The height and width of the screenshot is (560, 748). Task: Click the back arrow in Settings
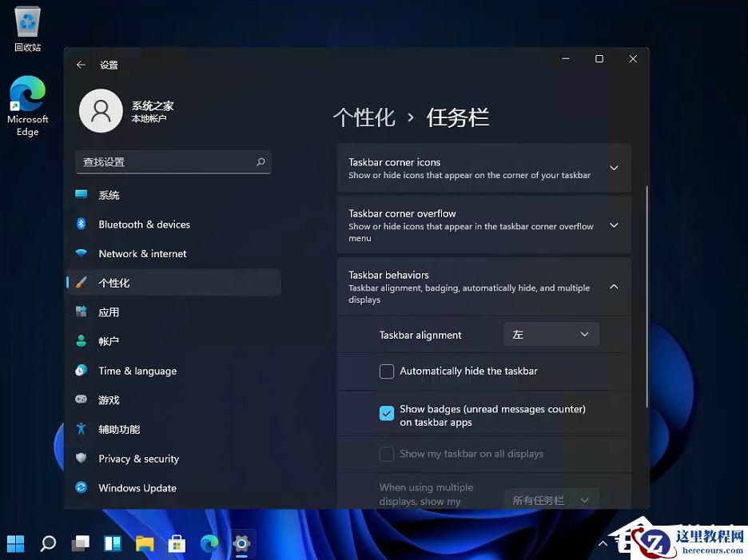80,65
